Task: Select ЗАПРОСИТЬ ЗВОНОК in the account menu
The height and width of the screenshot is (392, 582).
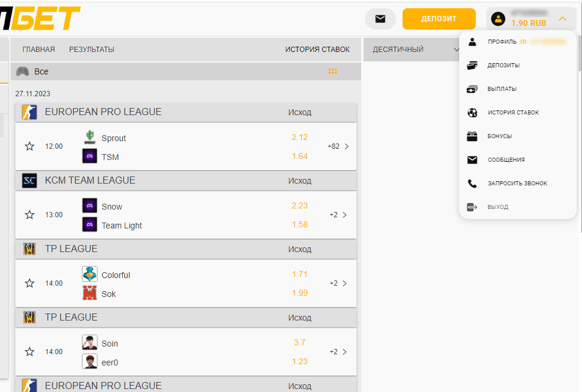Action: click(x=518, y=184)
